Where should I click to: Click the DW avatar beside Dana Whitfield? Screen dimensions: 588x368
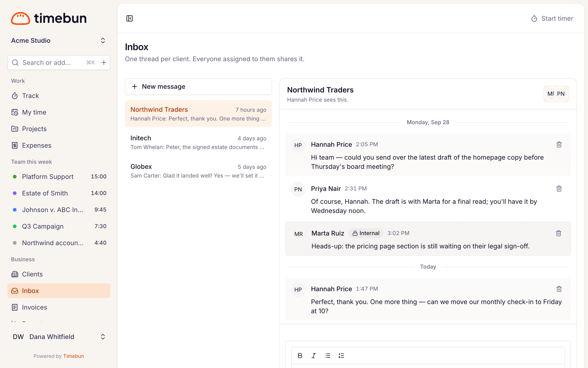pyautogui.click(x=18, y=336)
